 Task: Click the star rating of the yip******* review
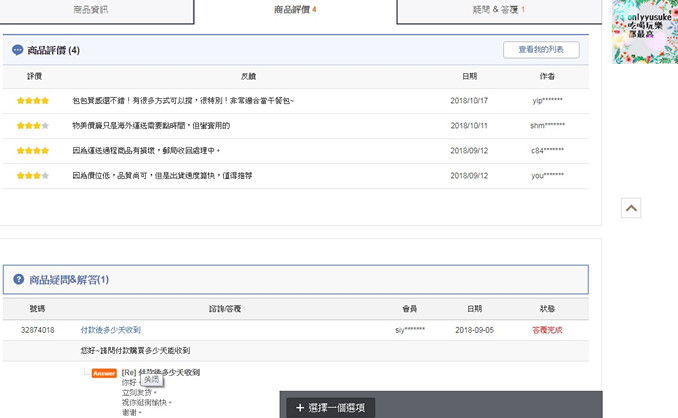(x=33, y=101)
